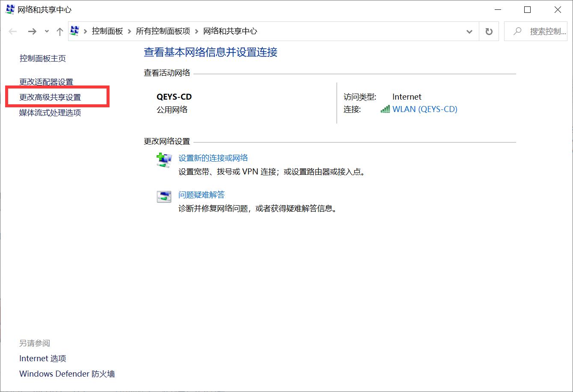Image resolution: width=573 pixels, height=392 pixels.
Task: Click the WLAN signal strength icon
Action: tap(384, 109)
